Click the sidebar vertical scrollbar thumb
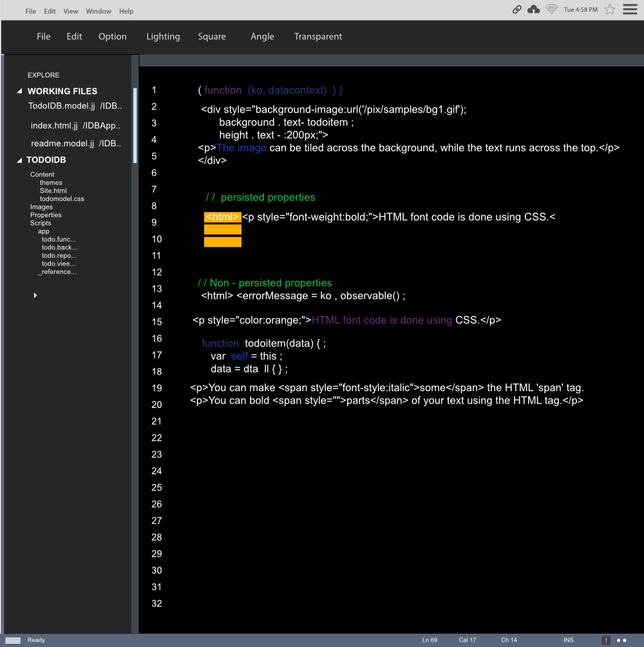 point(135,124)
